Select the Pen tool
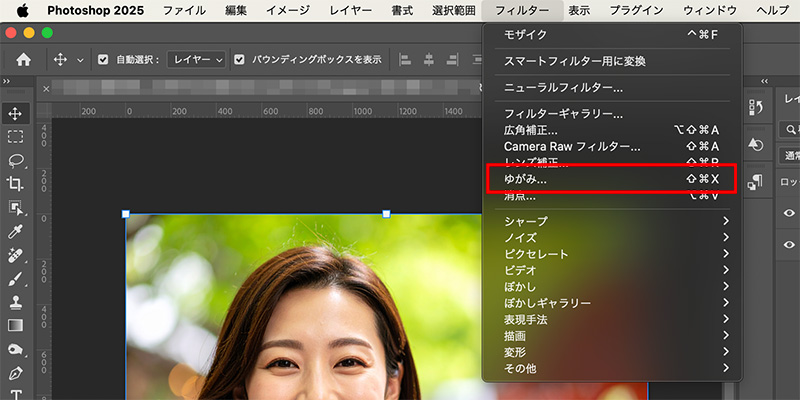 (x=15, y=373)
